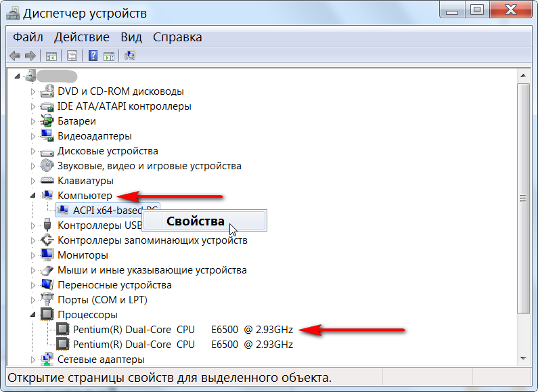Click the second Pentium E6500 processor icon
The width and height of the screenshot is (538, 392).
click(x=62, y=345)
